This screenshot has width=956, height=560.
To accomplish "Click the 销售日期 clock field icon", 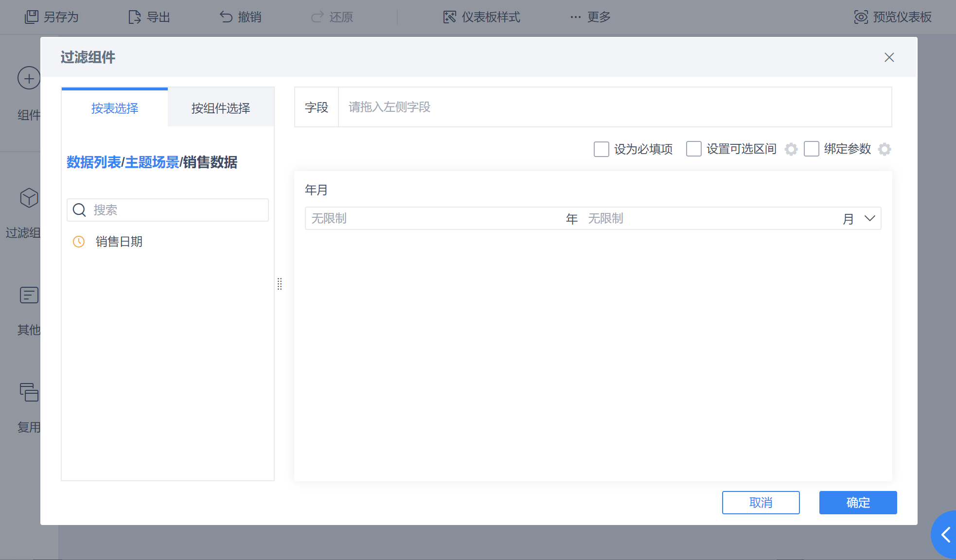I will 79,242.
